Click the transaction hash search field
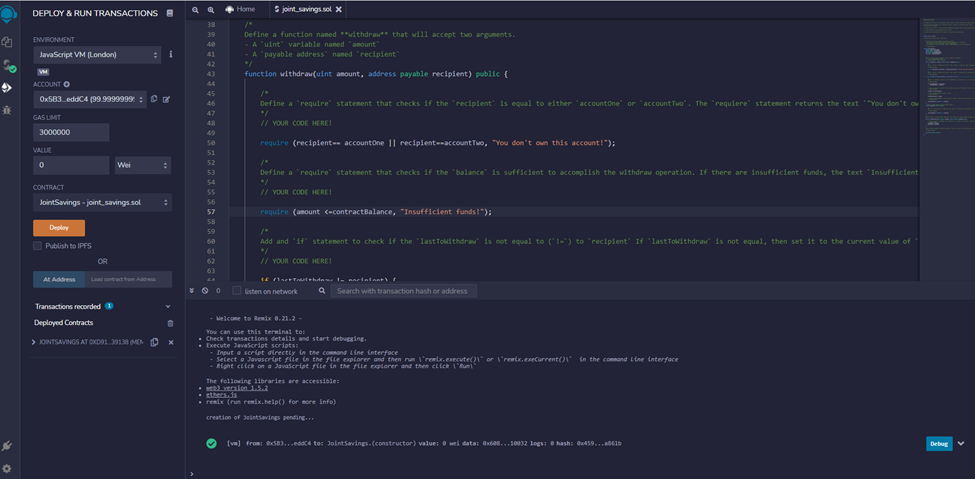This screenshot has height=479, width=975. 404,291
